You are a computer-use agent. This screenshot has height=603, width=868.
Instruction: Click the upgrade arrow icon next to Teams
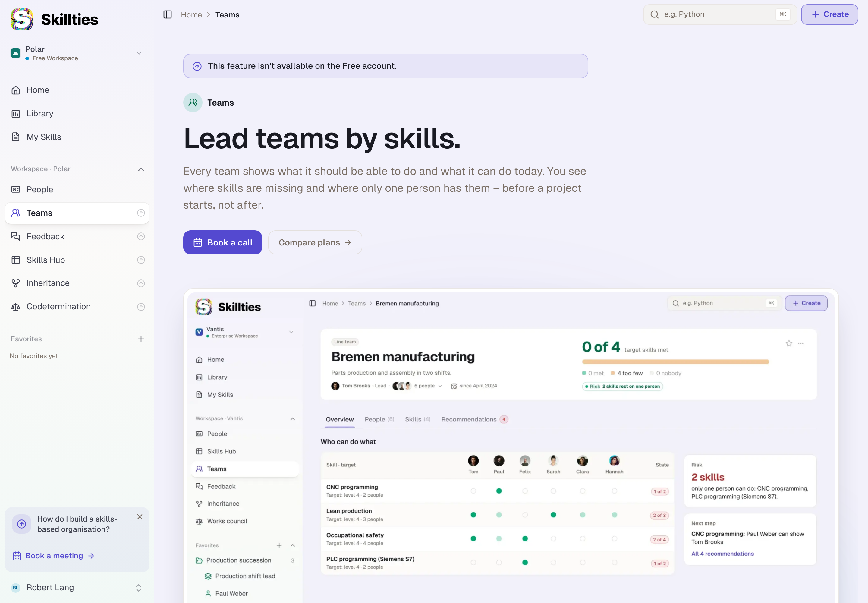(141, 213)
